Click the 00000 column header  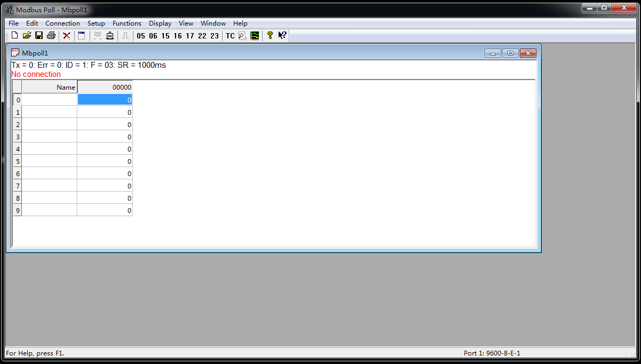click(105, 87)
